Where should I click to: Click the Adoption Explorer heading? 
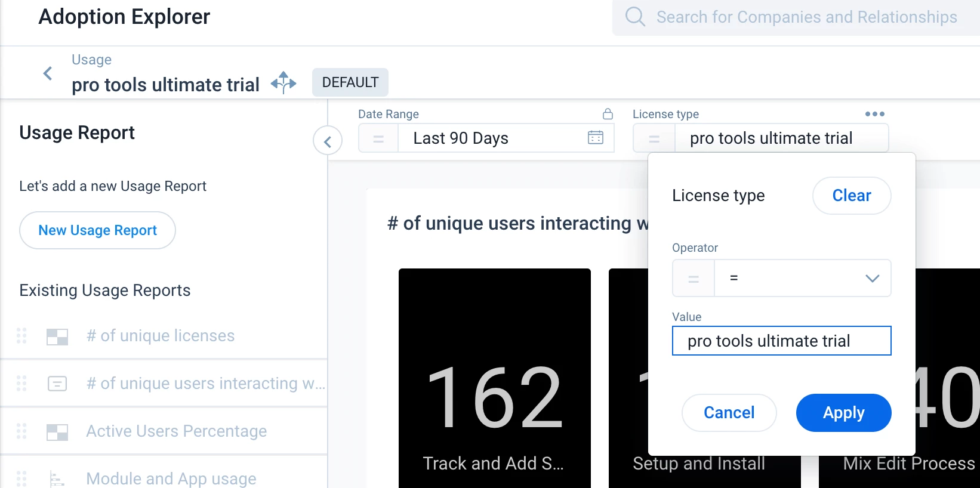click(x=124, y=17)
